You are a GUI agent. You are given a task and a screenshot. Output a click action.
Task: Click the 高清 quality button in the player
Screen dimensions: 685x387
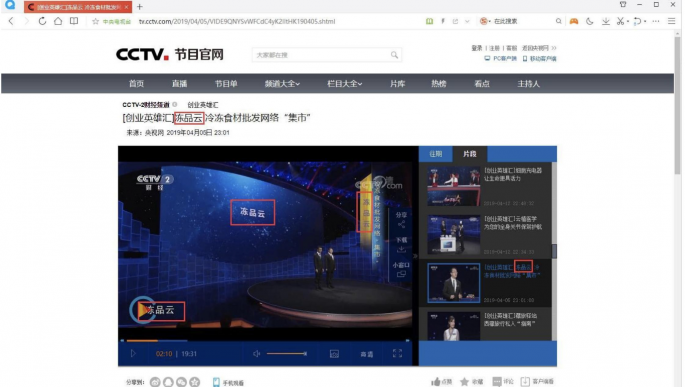(367, 354)
